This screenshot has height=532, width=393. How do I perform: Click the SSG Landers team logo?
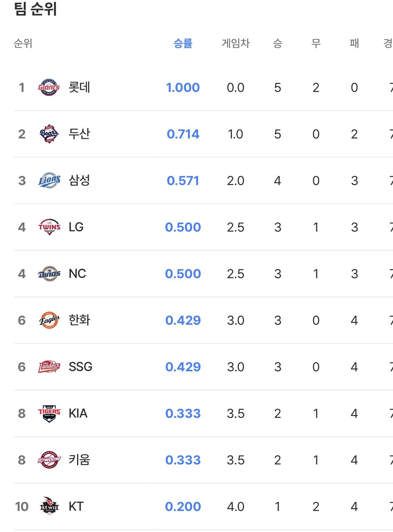click(x=49, y=367)
